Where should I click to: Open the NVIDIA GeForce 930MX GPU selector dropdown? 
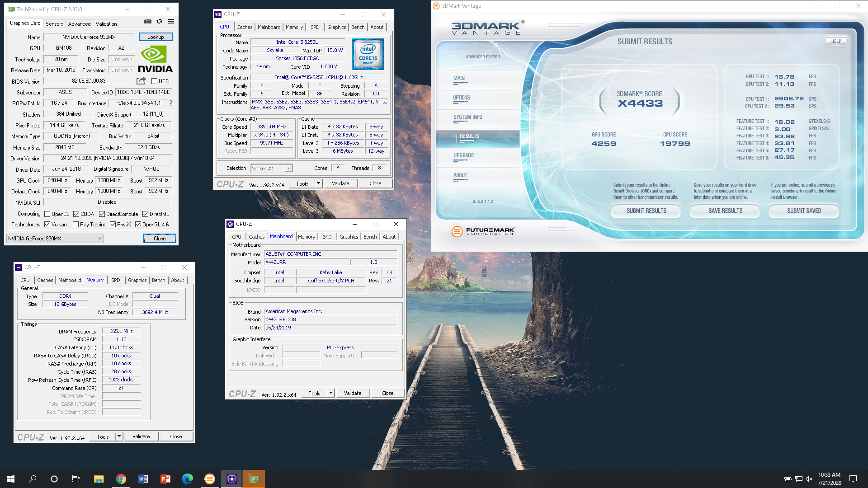tap(55, 238)
